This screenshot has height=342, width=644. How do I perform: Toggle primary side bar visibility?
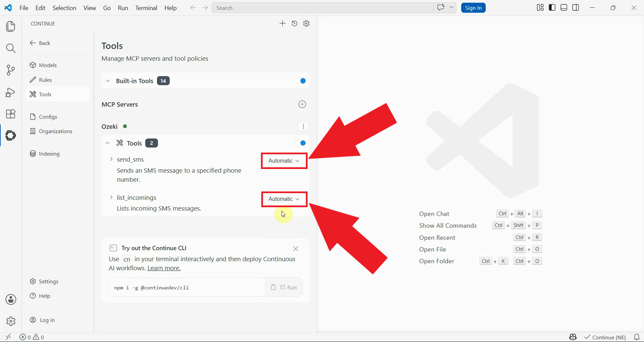pyautogui.click(x=552, y=8)
